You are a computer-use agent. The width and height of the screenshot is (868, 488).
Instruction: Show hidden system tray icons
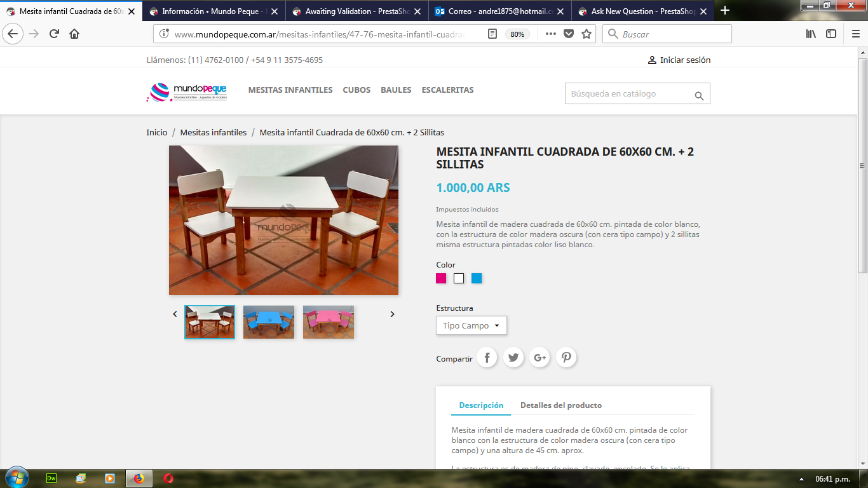pyautogui.click(x=801, y=479)
